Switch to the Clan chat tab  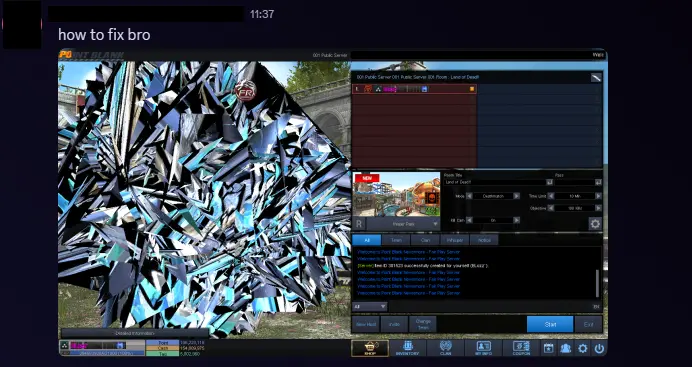pyautogui.click(x=425, y=240)
